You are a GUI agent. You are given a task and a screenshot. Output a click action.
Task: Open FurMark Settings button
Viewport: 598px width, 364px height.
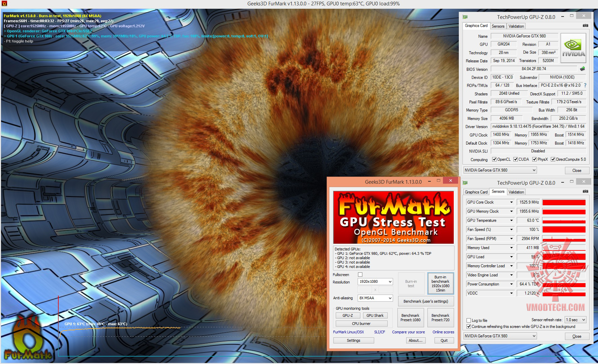coord(353,340)
